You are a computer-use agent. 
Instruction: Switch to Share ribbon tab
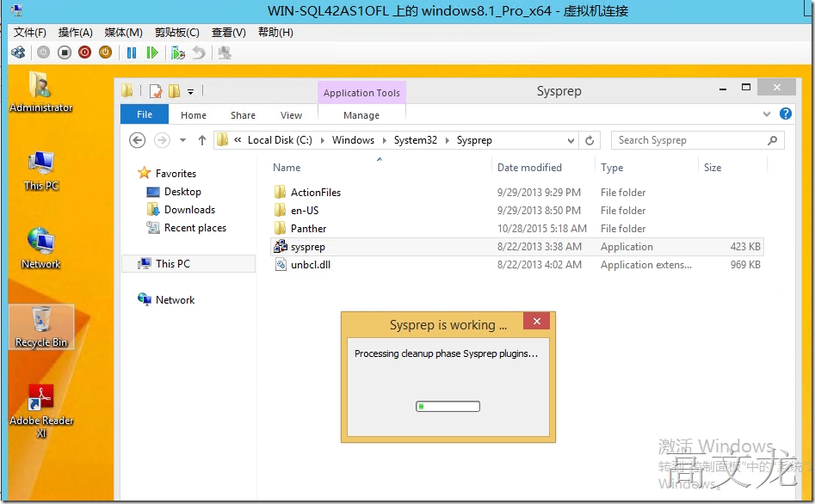tap(243, 115)
